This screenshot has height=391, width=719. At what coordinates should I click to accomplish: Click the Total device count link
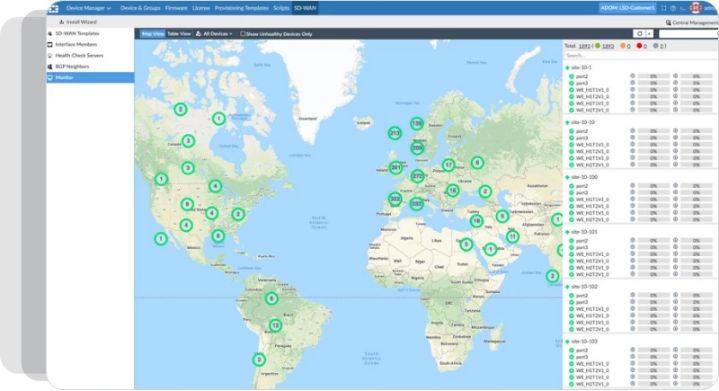click(584, 46)
